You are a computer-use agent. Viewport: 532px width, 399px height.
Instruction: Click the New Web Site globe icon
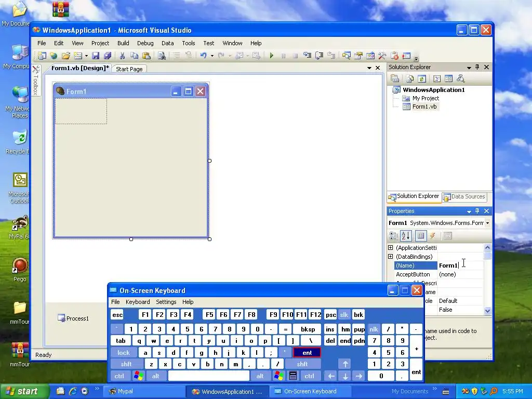[54, 56]
